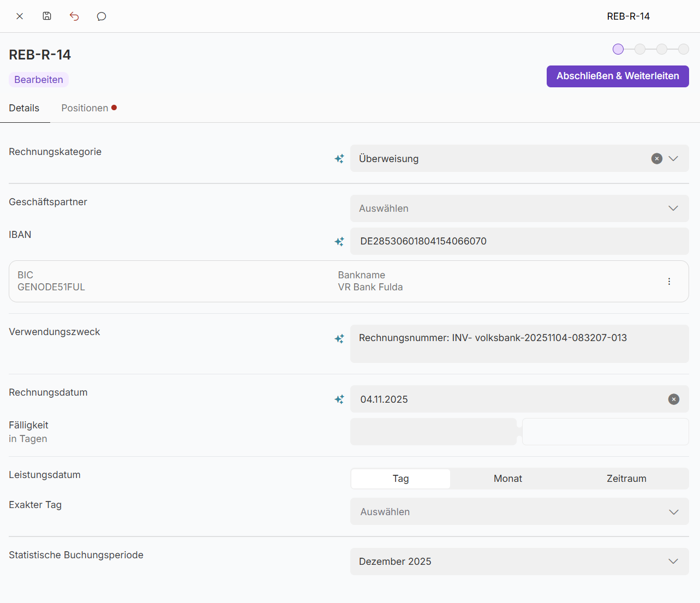Clear the Rechnungsdatum 04.11.2025 value
The width and height of the screenshot is (700, 603).
(x=674, y=399)
